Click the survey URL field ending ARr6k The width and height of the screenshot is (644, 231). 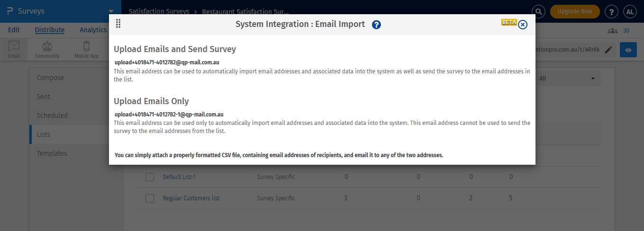568,50
